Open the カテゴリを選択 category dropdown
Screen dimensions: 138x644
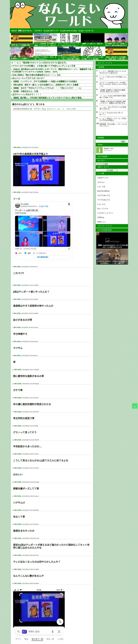[x=112, y=164]
